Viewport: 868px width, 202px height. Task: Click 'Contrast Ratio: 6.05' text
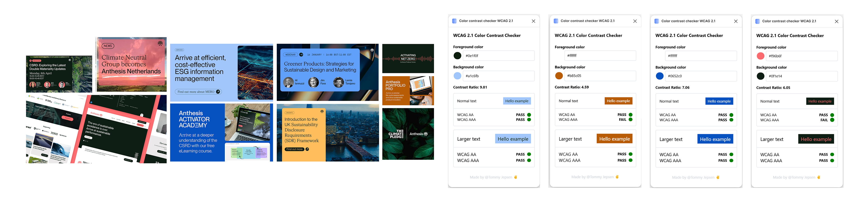tap(773, 87)
